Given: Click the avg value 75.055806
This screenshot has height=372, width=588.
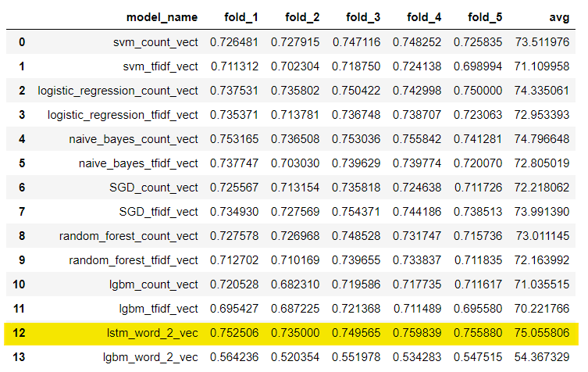Looking at the screenshot, I should (542, 333).
